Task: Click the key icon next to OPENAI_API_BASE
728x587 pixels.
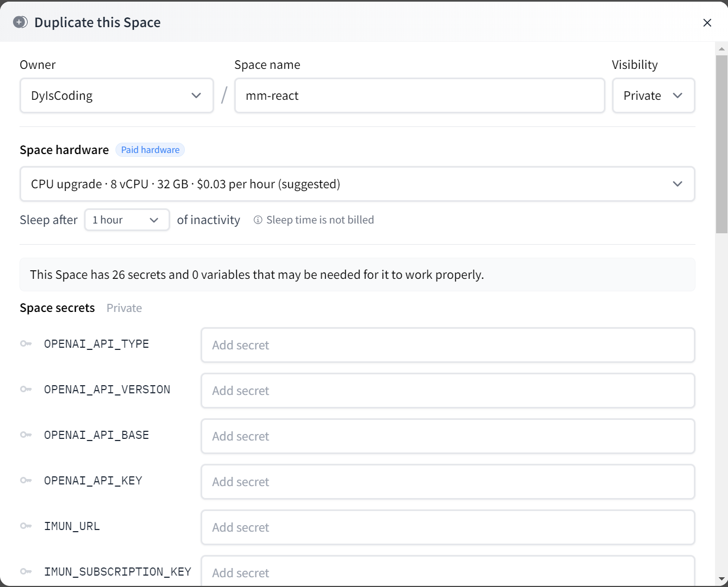Action: point(25,435)
